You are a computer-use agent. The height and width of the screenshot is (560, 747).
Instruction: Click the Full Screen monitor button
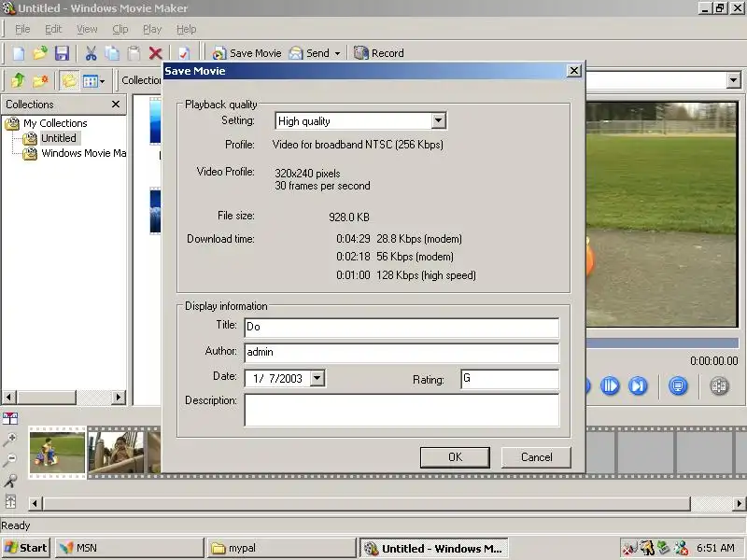678,385
